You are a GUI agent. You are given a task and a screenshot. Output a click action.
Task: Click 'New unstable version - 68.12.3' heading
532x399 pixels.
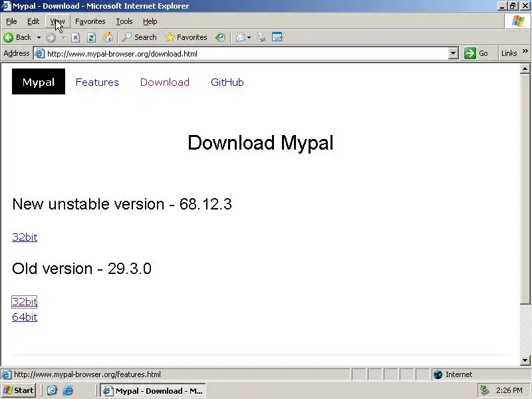pyautogui.click(x=122, y=204)
